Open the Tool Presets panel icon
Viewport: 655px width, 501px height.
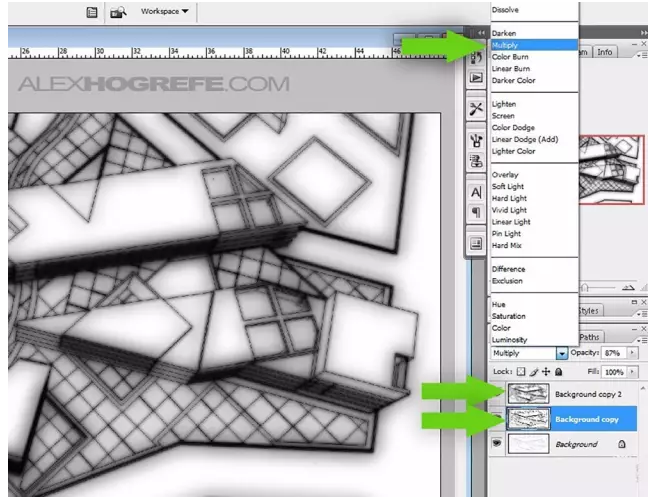pyautogui.click(x=476, y=109)
